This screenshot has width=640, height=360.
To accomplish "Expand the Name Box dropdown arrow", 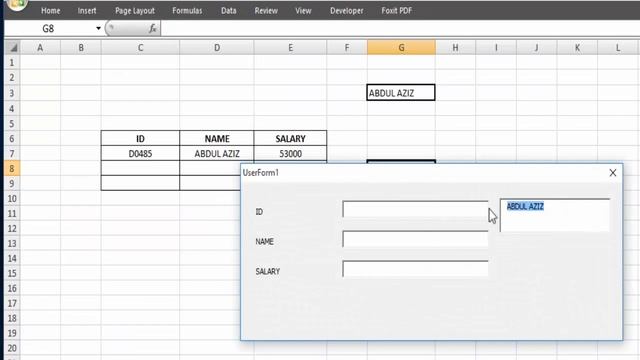I will pos(98,29).
